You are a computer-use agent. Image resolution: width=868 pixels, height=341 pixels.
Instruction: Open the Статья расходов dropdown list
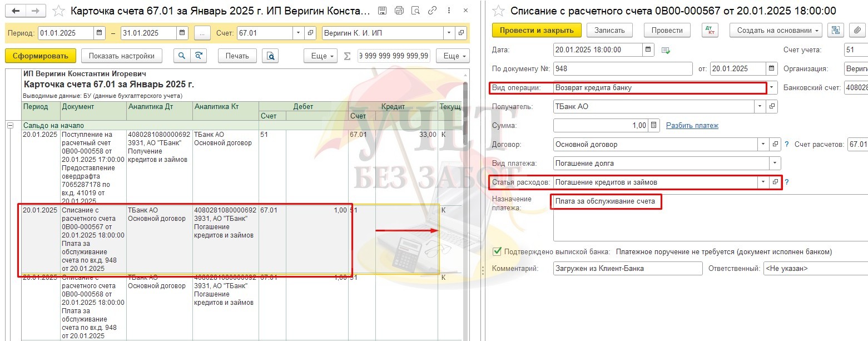pyautogui.click(x=762, y=182)
